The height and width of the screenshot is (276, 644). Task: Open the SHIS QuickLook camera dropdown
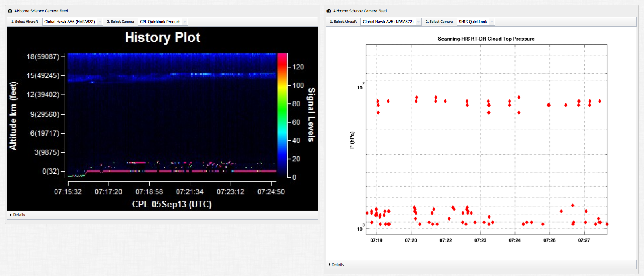pyautogui.click(x=476, y=22)
